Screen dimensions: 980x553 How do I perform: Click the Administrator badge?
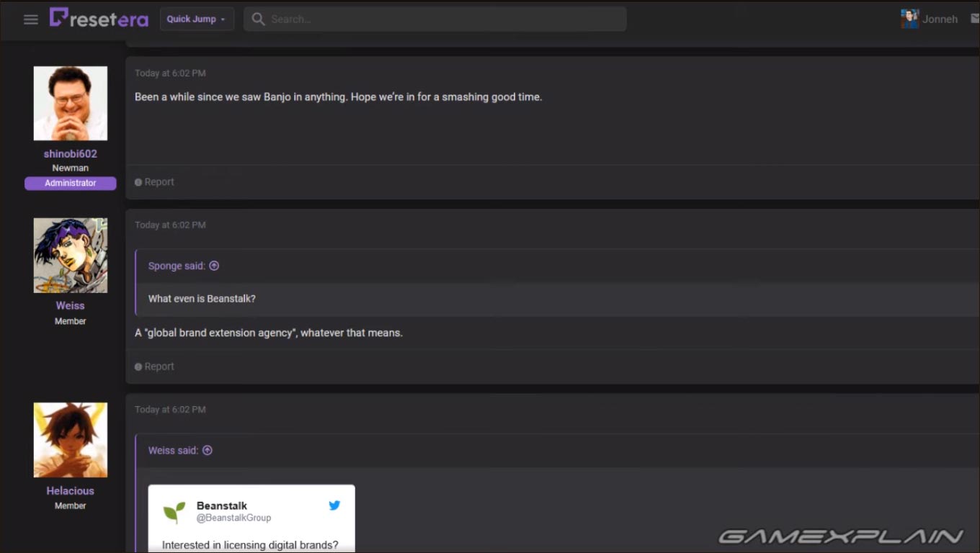click(x=71, y=184)
